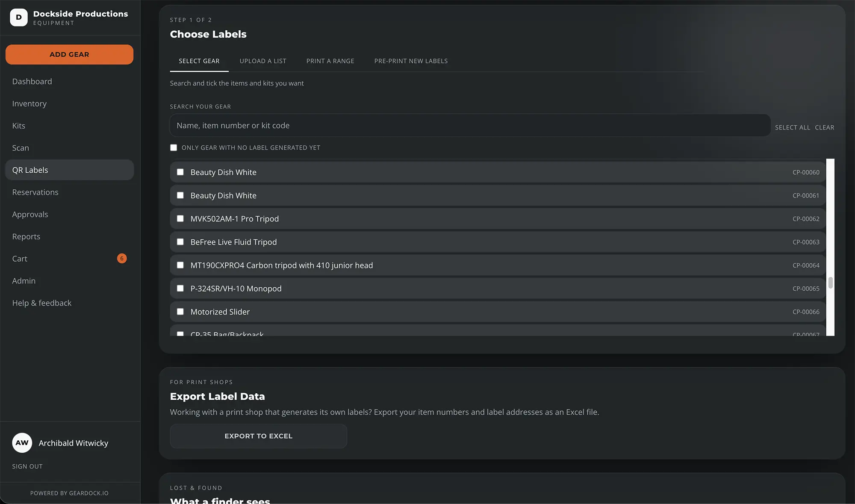Click the gear list scrollbar thumb
This screenshot has width=855, height=504.
(x=831, y=283)
